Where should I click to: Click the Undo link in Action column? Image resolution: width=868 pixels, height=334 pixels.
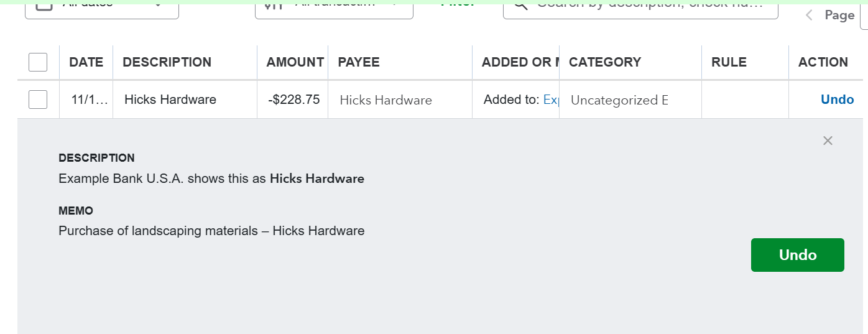837,100
